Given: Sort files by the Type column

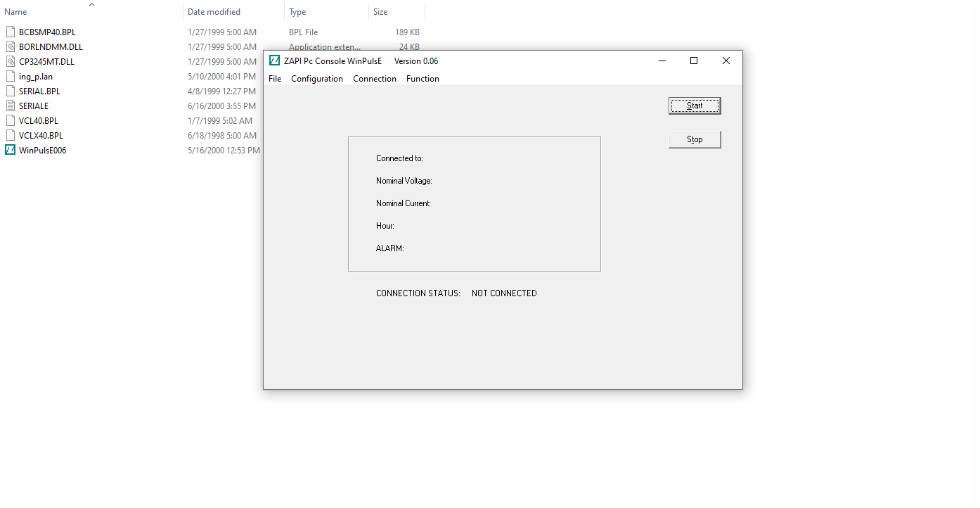Looking at the screenshot, I should click(297, 11).
